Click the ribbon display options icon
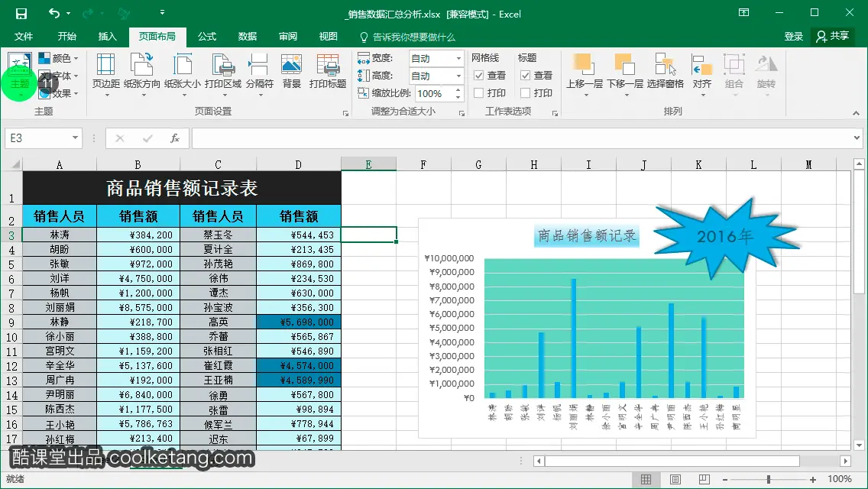 pos(744,13)
